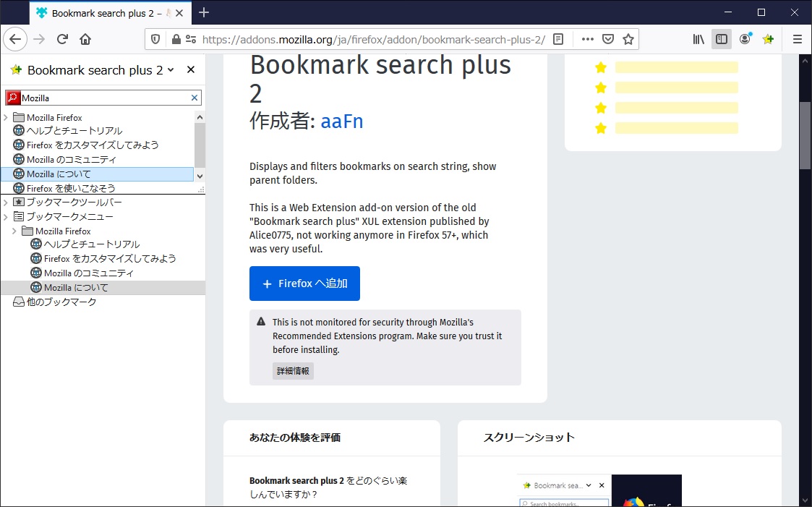Open the Firefox account icon
Screen dimensions: 812x507
(x=745, y=39)
